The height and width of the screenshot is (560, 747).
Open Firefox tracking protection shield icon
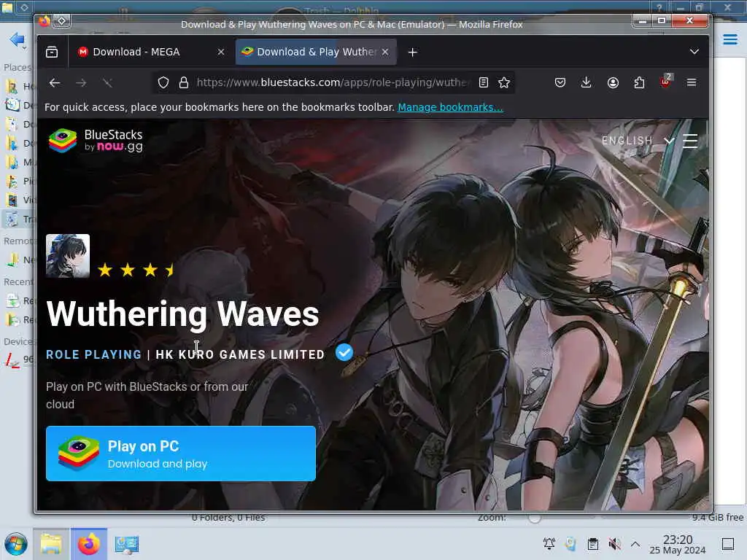(163, 83)
